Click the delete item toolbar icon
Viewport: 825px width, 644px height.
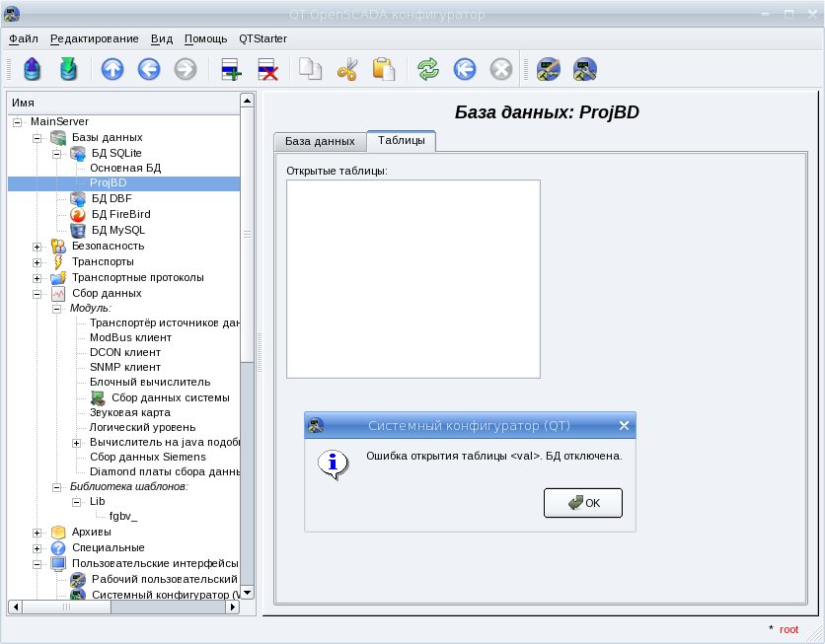[x=267, y=69]
